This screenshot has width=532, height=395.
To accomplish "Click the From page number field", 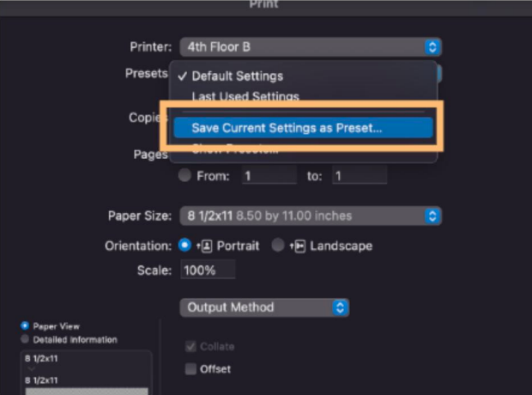I will pyautogui.click(x=269, y=175).
